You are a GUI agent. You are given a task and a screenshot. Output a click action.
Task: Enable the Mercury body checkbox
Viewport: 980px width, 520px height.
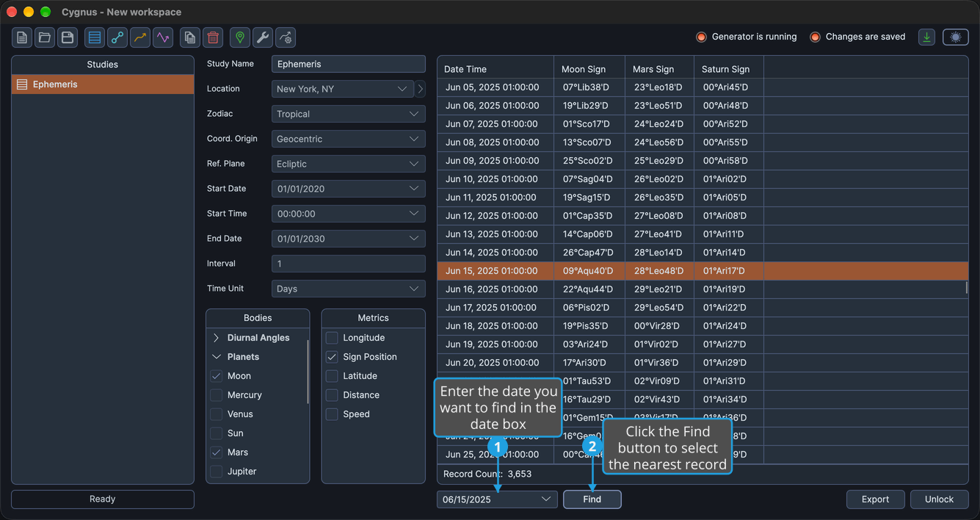217,395
